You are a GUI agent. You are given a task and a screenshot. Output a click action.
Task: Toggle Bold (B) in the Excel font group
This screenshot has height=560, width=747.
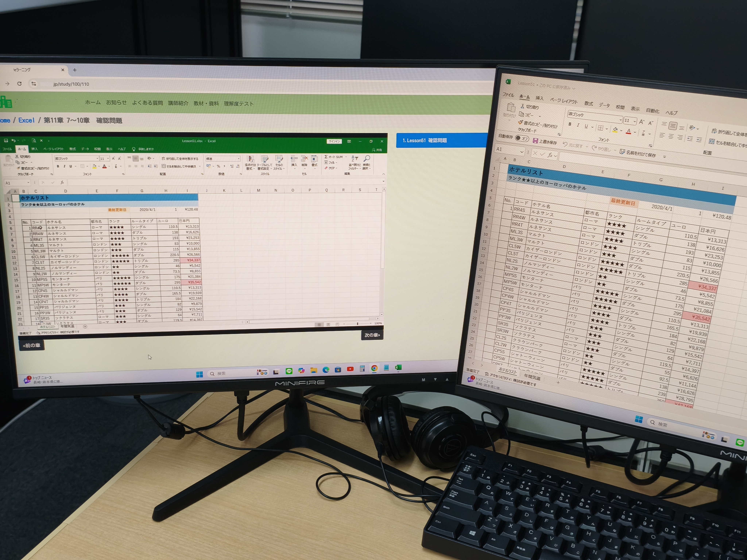[570, 124]
